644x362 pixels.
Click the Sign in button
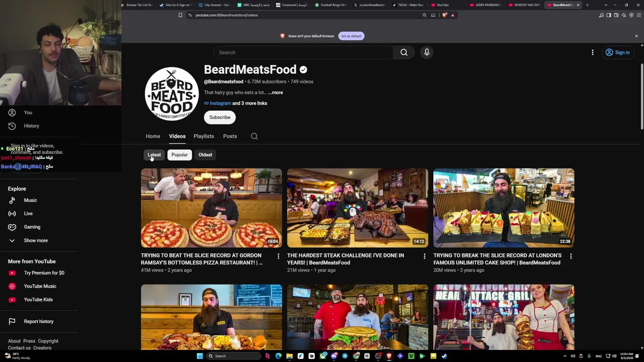pyautogui.click(x=618, y=52)
